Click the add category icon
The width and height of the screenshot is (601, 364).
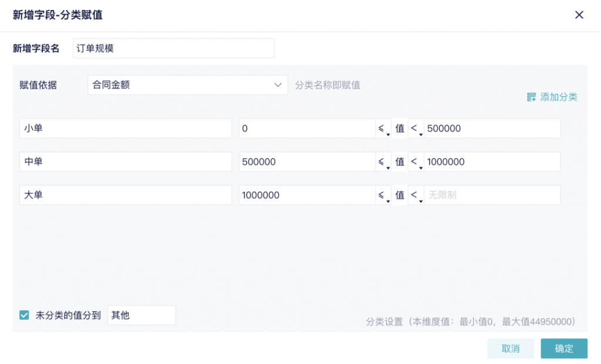[531, 97]
